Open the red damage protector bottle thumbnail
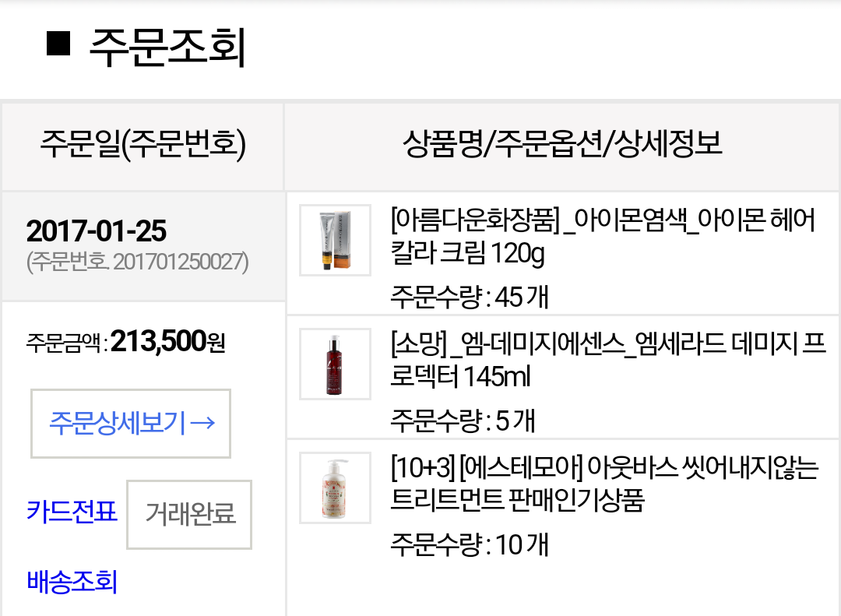The width and height of the screenshot is (841, 616). coord(335,364)
